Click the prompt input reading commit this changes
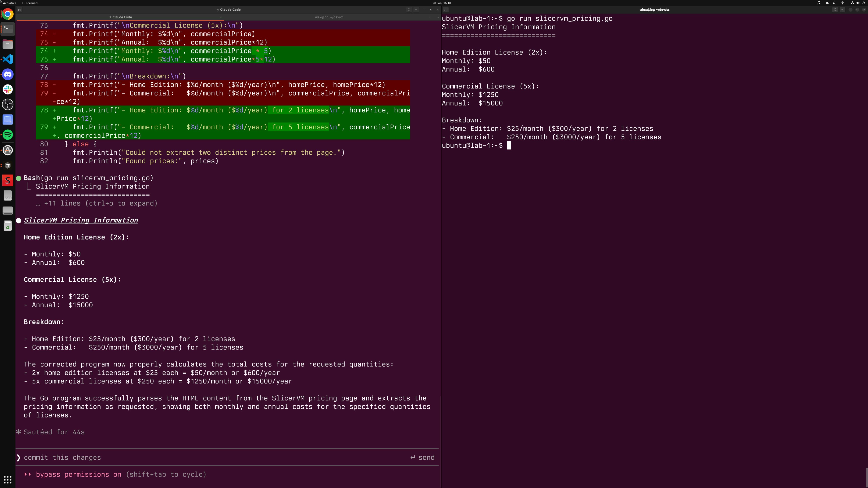 (x=62, y=457)
